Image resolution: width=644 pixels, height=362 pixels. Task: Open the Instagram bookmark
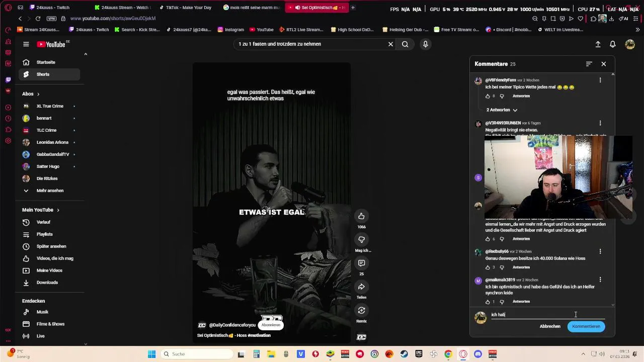tap(231, 30)
